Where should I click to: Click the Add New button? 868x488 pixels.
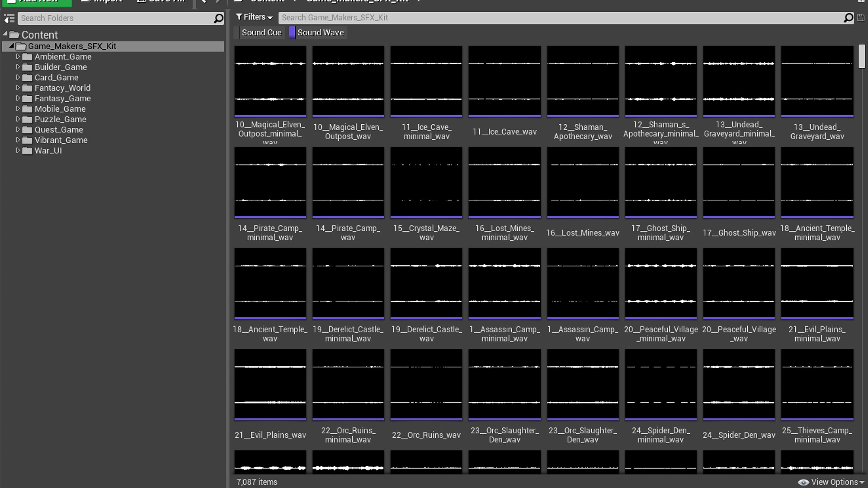pyautogui.click(x=36, y=1)
